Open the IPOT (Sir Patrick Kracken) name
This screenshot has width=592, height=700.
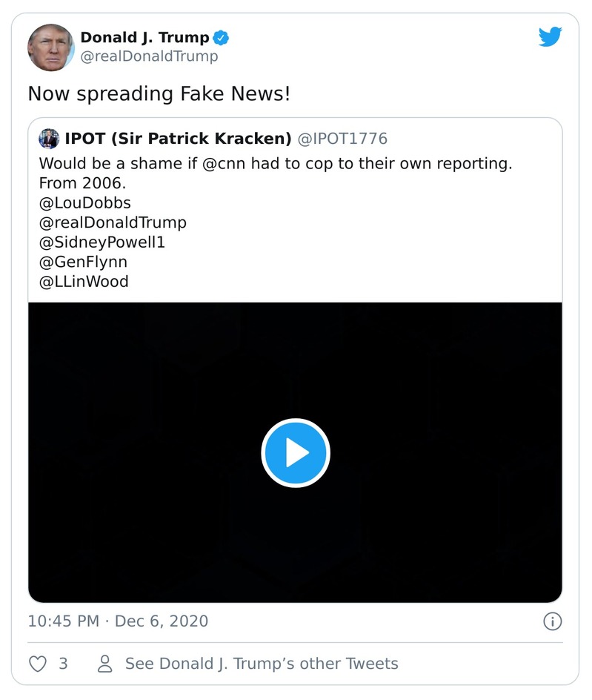click(178, 139)
